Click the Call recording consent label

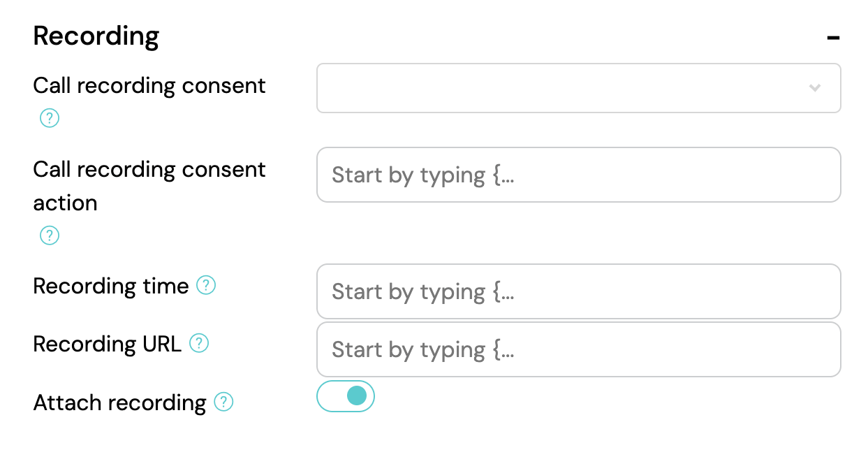[149, 86]
